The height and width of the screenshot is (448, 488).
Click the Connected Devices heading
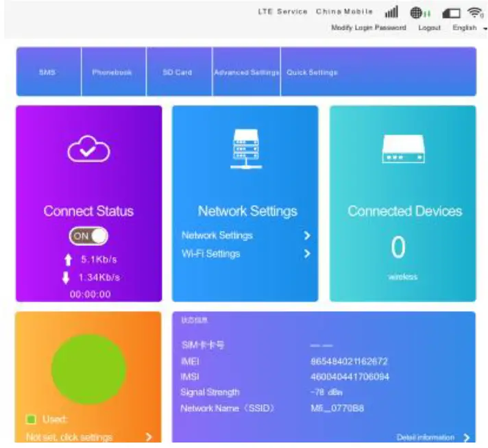point(404,211)
